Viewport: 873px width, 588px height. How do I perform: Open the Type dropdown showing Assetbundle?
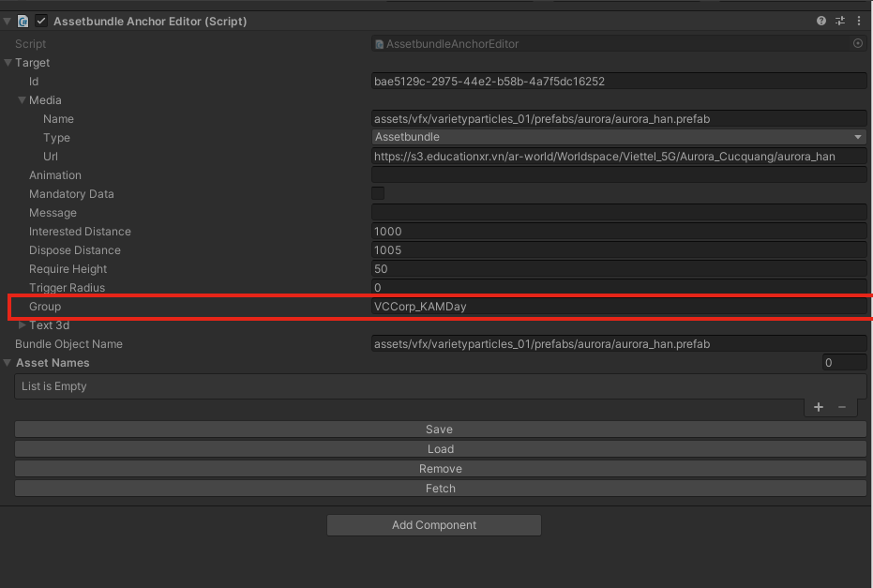coord(619,137)
